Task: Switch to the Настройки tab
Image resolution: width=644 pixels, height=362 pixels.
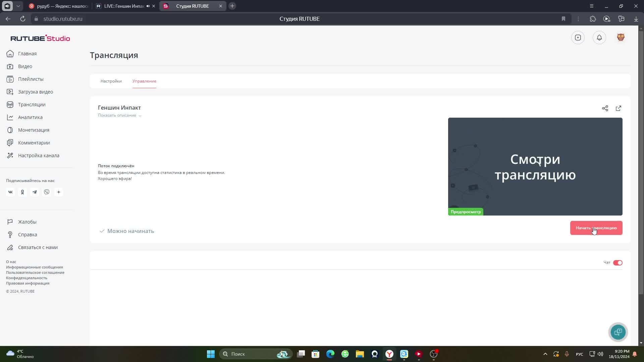Action: click(x=111, y=81)
